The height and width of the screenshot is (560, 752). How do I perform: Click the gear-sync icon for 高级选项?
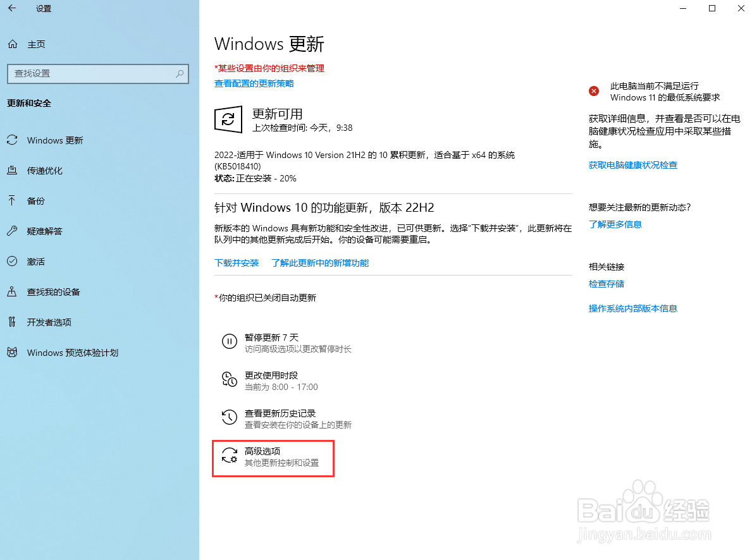tap(229, 456)
